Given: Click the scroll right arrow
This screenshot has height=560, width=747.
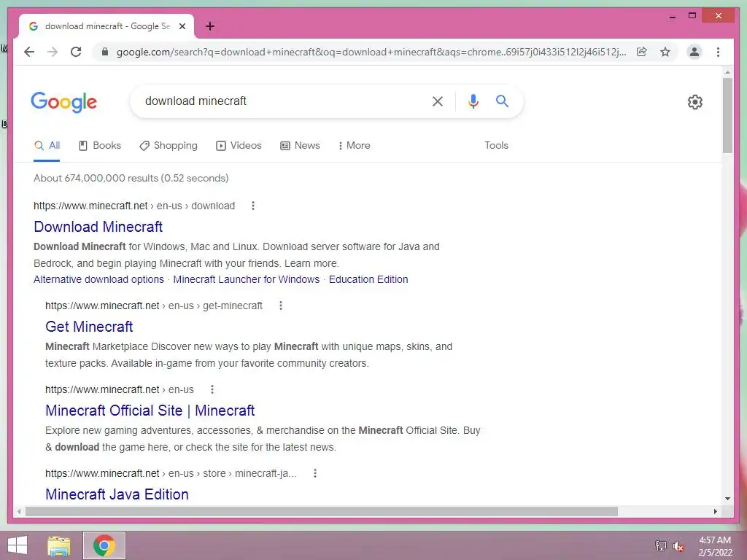Looking at the screenshot, I should [715, 511].
